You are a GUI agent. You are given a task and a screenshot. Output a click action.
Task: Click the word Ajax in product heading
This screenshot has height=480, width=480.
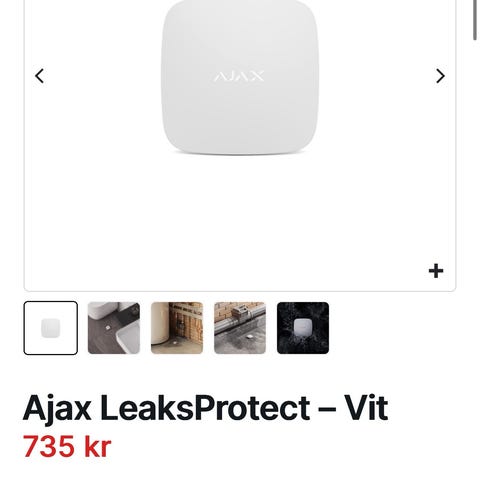[x=57, y=409]
